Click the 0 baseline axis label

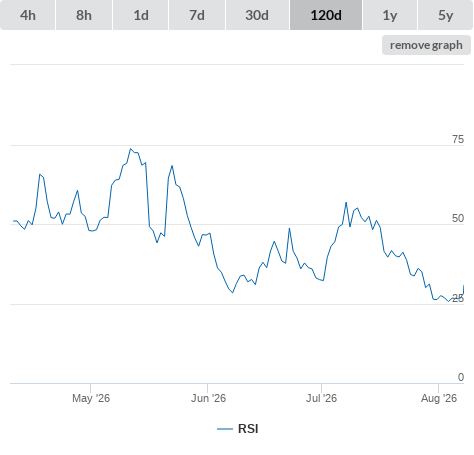(461, 377)
